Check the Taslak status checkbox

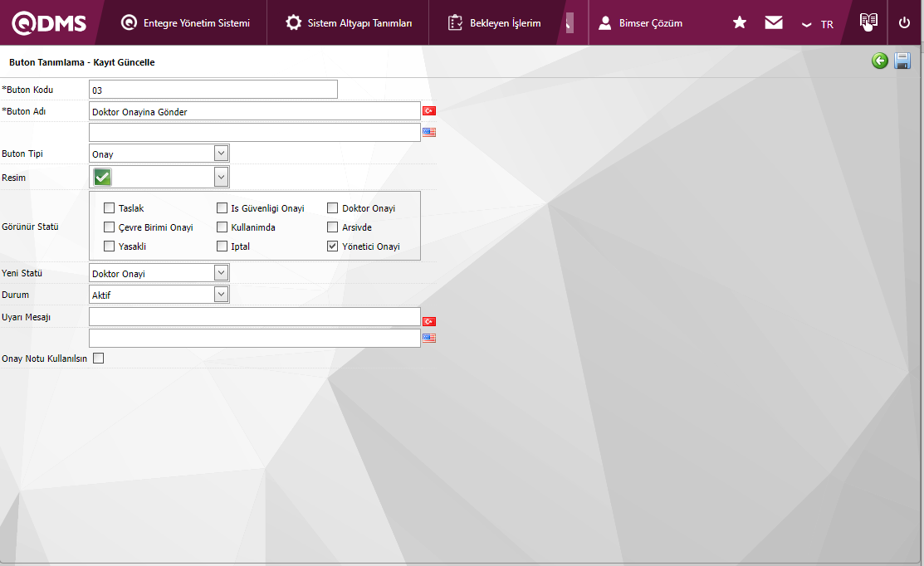tap(110, 208)
